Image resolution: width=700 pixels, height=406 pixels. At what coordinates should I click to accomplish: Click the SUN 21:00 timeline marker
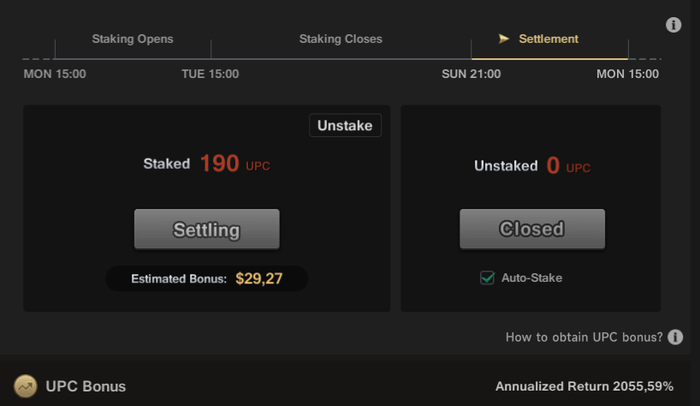pos(471,74)
